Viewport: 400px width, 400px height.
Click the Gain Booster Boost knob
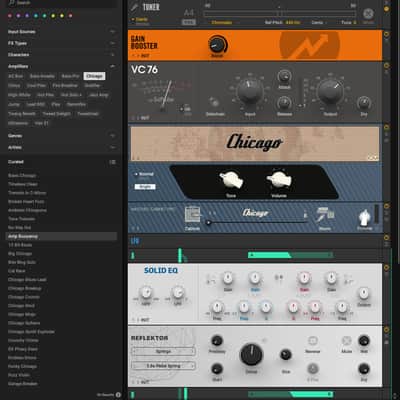tap(218, 44)
